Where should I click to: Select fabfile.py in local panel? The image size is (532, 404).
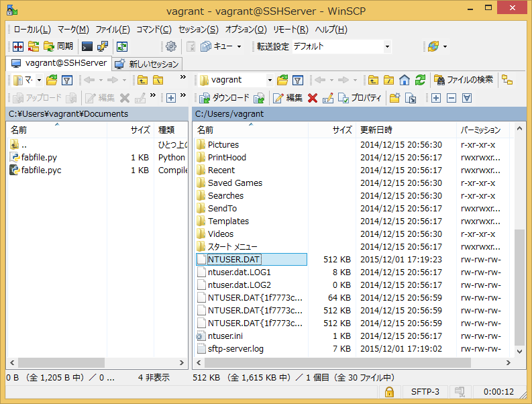(39, 158)
